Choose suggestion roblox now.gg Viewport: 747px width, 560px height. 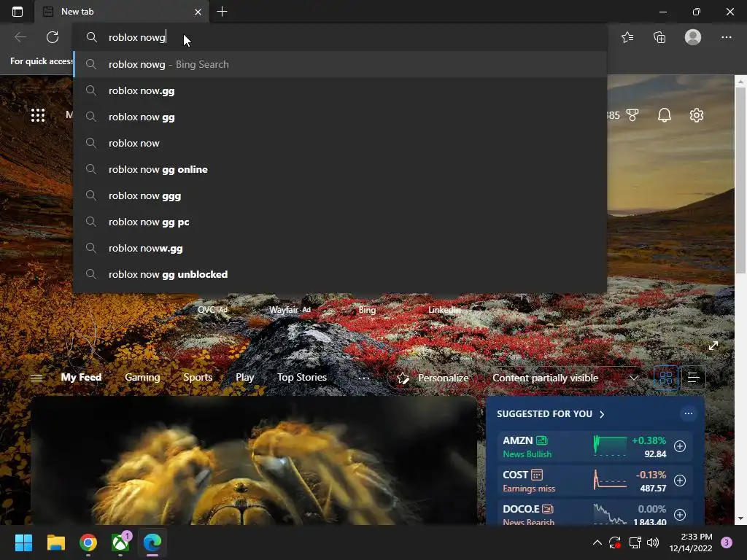[340, 90]
